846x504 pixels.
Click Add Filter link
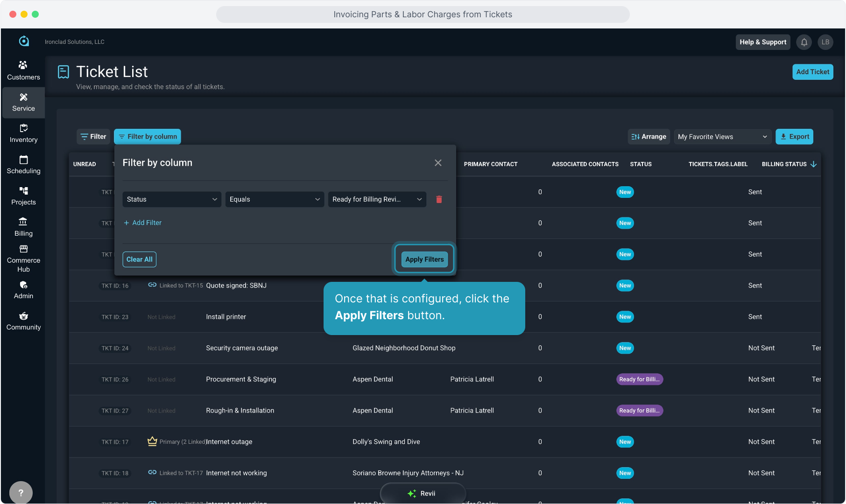coord(143,223)
